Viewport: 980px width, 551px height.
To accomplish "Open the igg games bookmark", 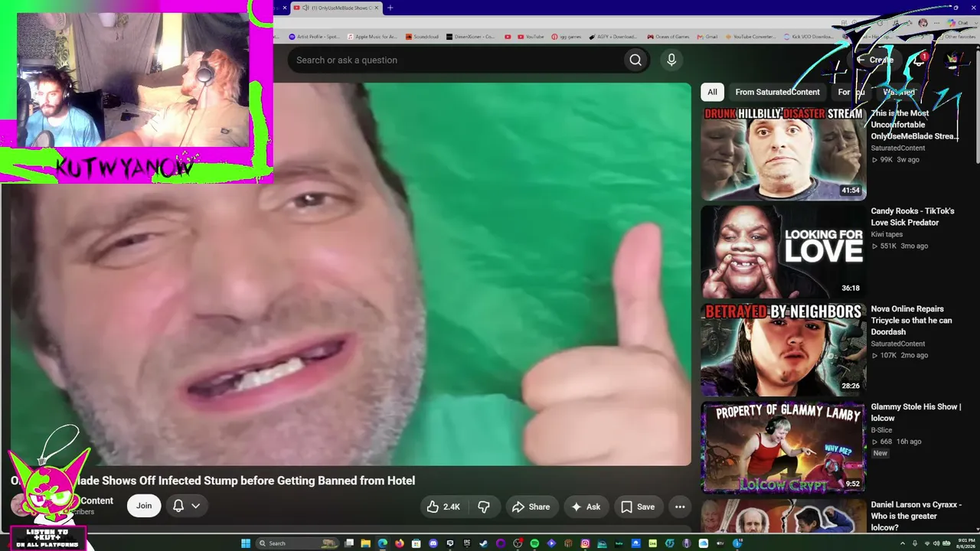I will 566,36.
